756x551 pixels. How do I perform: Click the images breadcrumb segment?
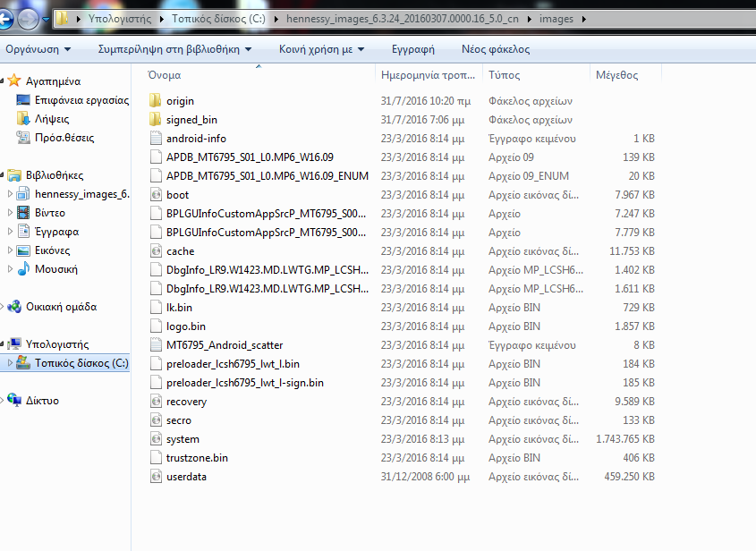click(x=556, y=19)
